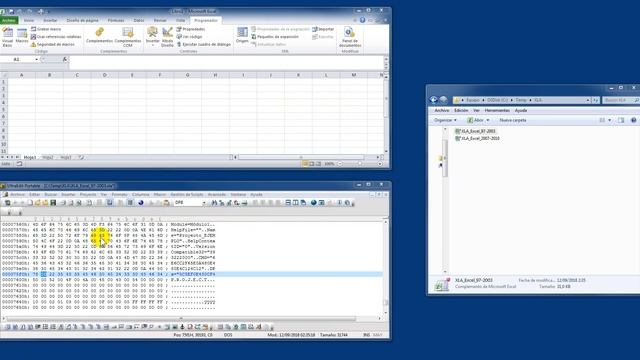Switch to Insertar tab in Excel
The width and height of the screenshot is (640, 360).
(x=50, y=20)
